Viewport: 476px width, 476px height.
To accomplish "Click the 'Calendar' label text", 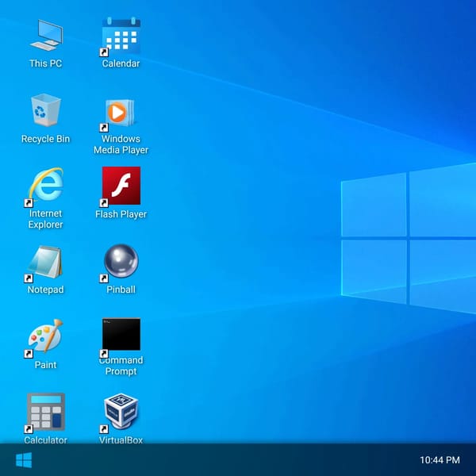I will [x=121, y=63].
